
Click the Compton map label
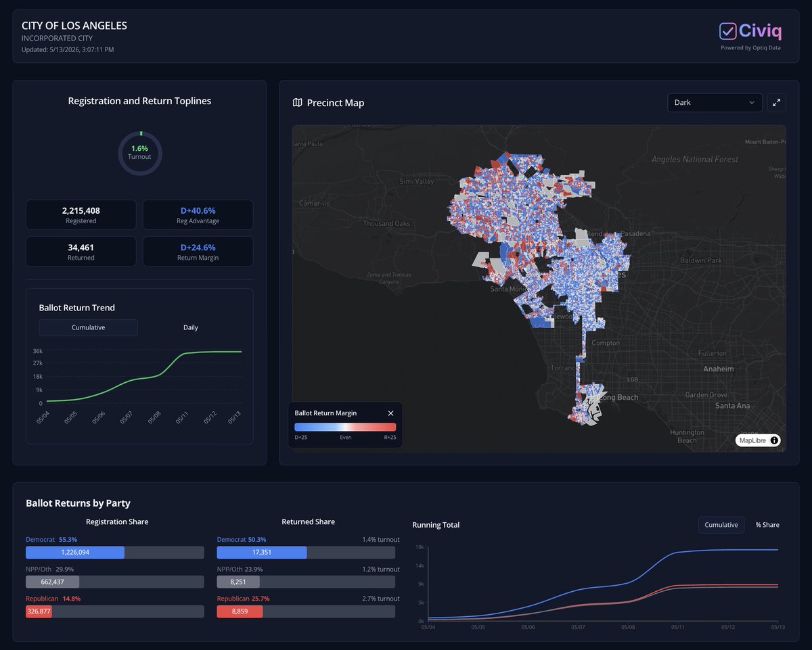(605, 343)
